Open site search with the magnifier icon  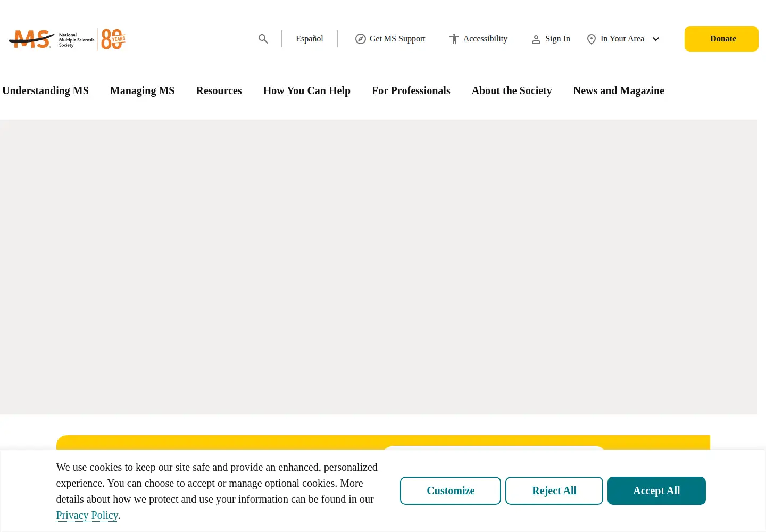coord(263,39)
